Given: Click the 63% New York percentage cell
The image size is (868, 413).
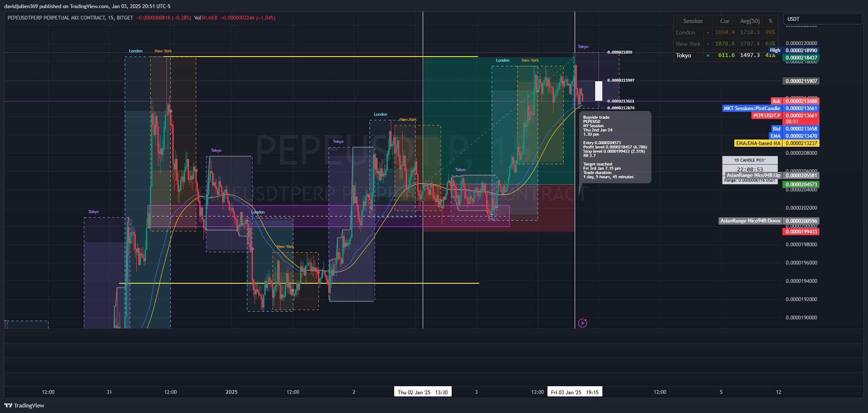Looking at the screenshot, I should tap(770, 44).
